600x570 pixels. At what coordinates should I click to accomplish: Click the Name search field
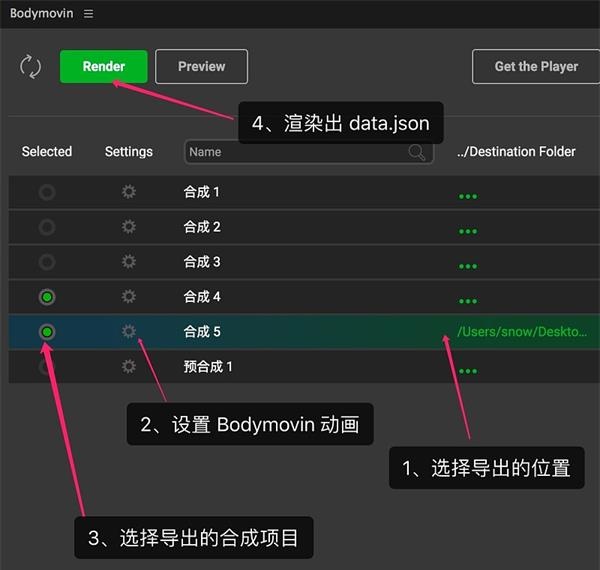(x=308, y=152)
